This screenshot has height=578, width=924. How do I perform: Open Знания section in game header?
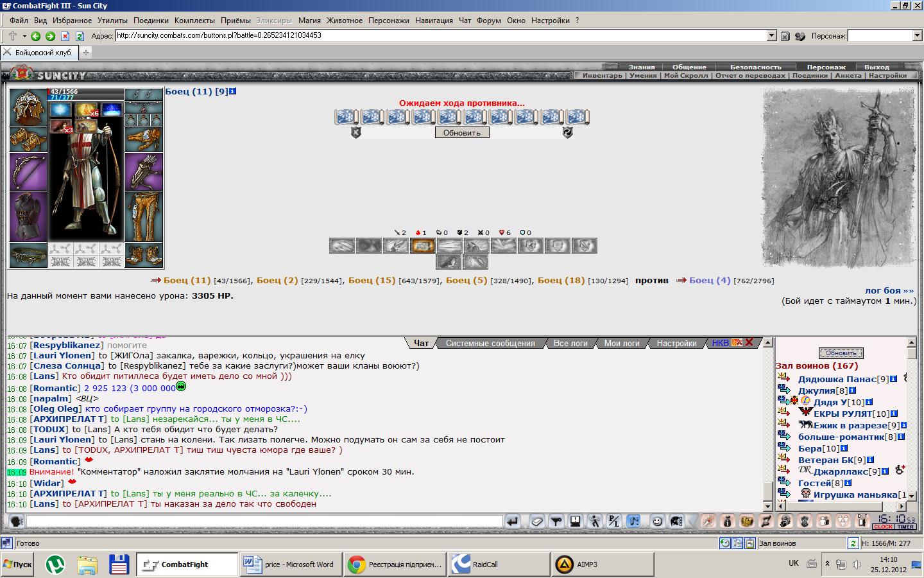pyautogui.click(x=642, y=67)
